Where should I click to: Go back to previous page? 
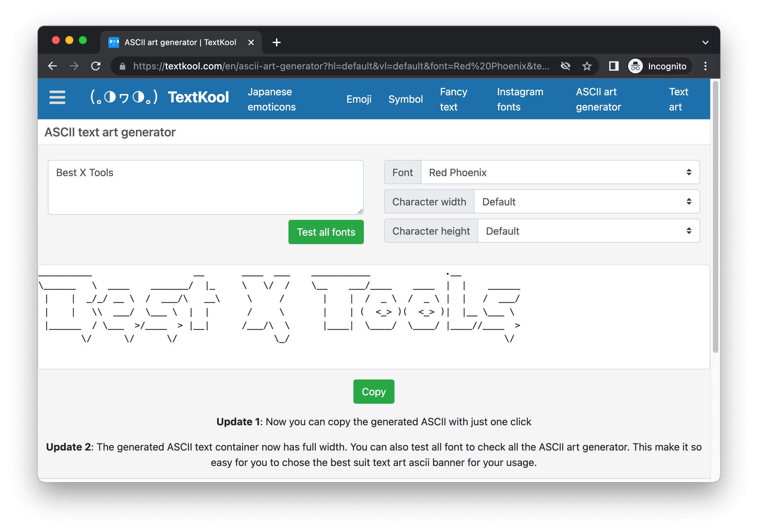coord(53,66)
